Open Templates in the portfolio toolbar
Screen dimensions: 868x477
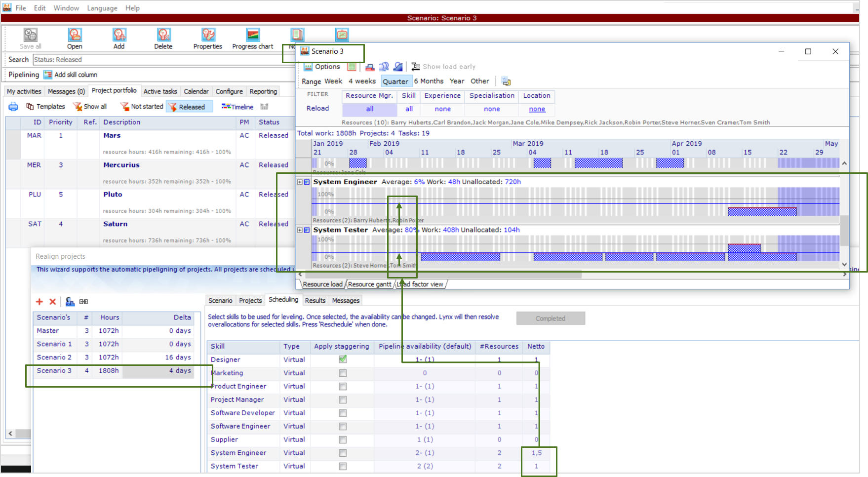(45, 107)
